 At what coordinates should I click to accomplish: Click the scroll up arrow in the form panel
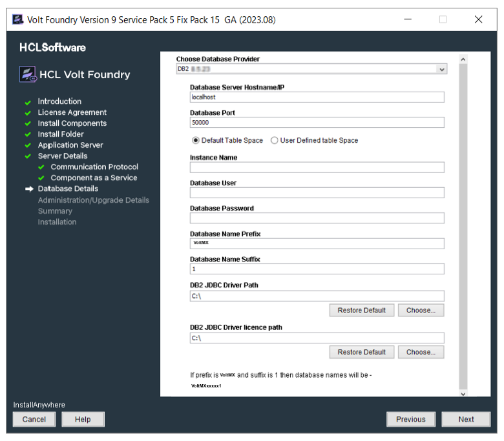coord(463,59)
